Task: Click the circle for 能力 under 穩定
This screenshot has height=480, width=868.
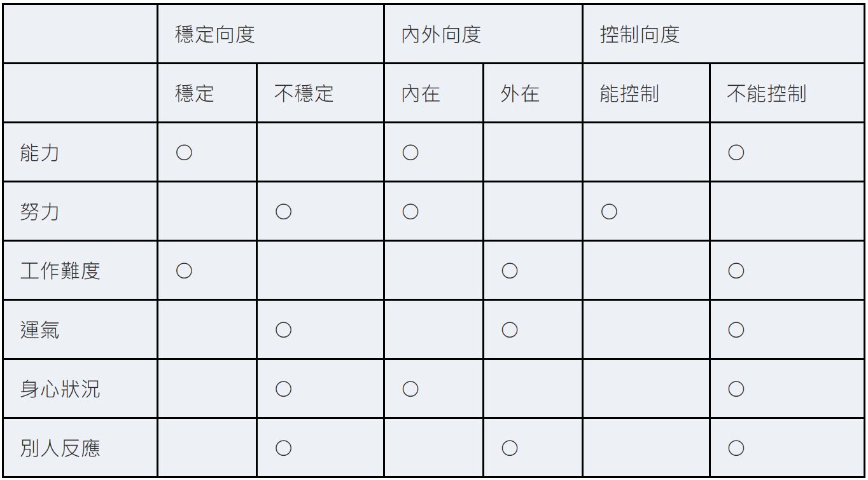Action: pos(184,153)
